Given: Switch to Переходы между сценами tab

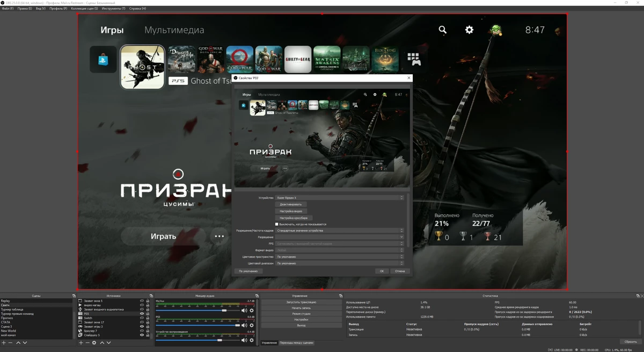Looking at the screenshot, I should (296, 343).
